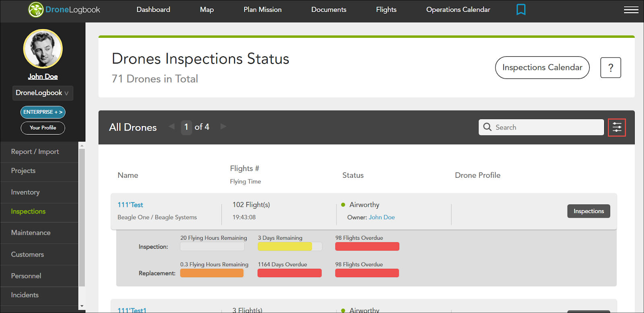Click the Flights # column header

[x=245, y=169]
